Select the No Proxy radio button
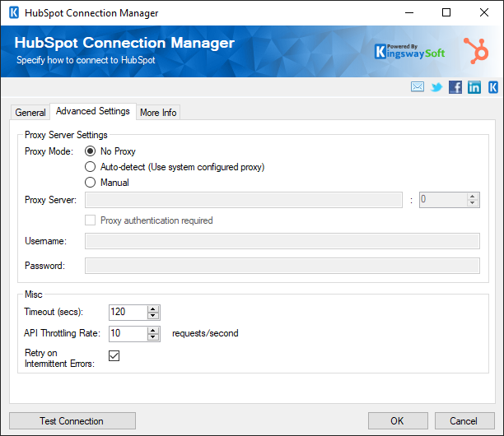504x436 pixels. point(90,151)
